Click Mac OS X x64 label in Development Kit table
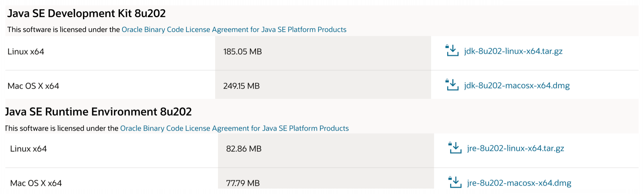 coord(33,86)
